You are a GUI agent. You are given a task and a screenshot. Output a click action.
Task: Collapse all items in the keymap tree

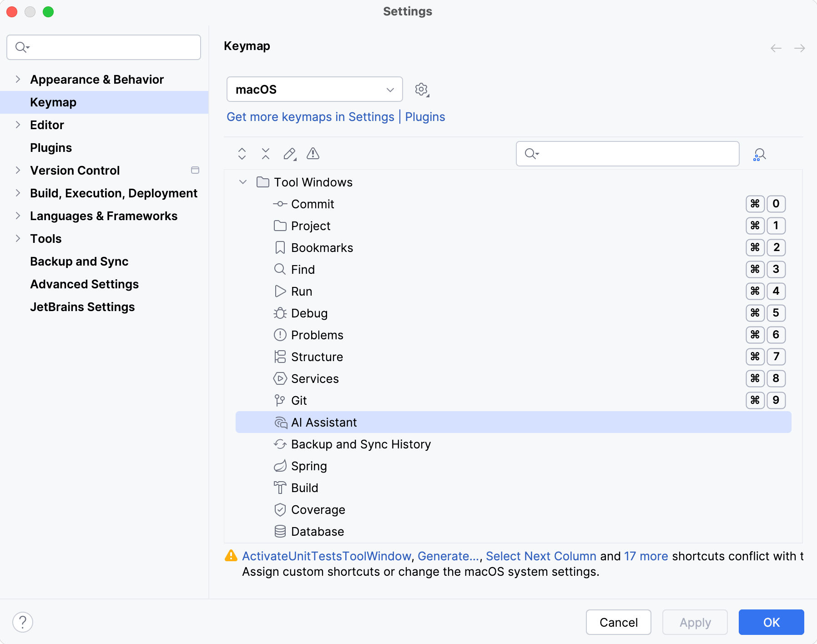click(x=265, y=154)
